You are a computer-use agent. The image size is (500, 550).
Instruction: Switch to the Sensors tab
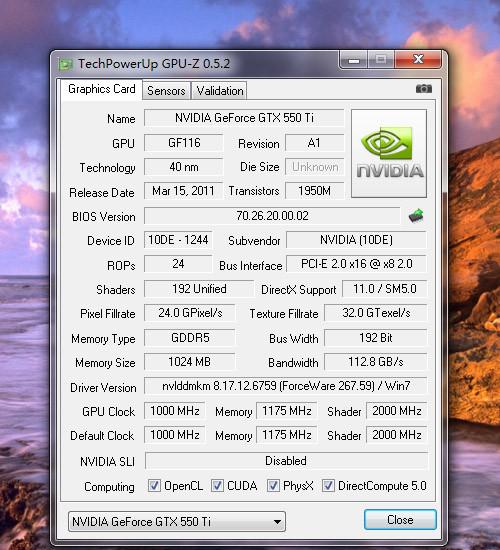click(x=166, y=91)
